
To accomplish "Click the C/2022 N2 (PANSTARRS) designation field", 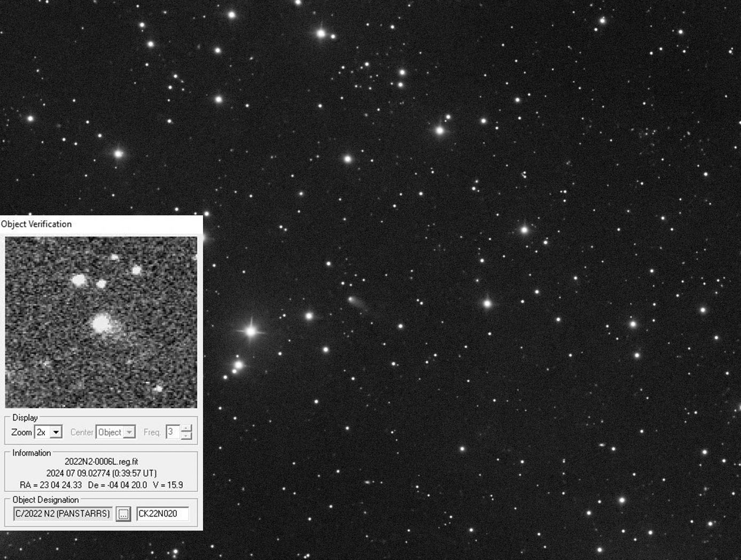I will click(63, 514).
